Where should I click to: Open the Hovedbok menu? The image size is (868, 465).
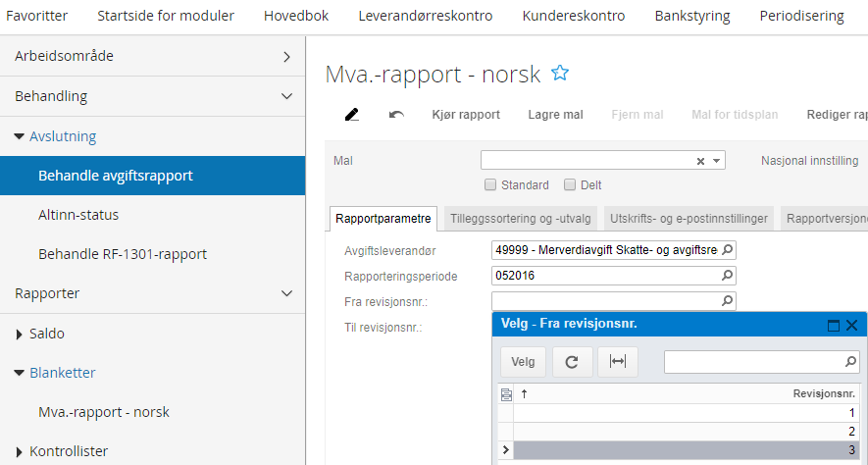[x=296, y=16]
